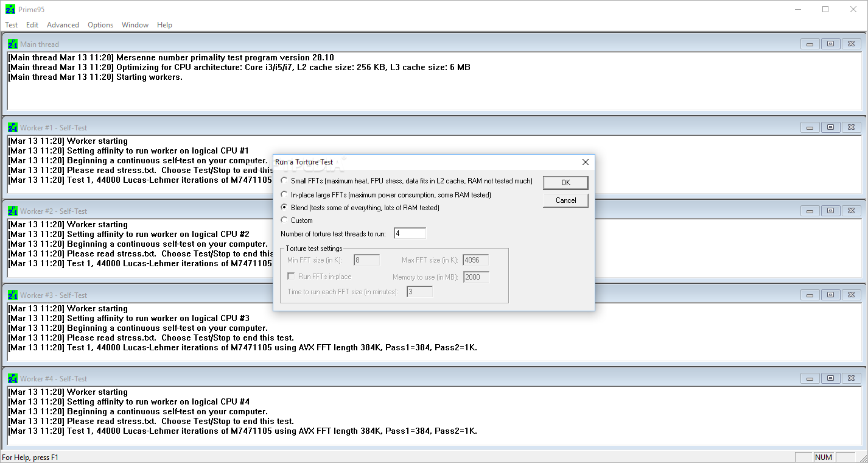Screen dimensions: 868x463
Task: Minimize the Worker #3 child window
Action: (810, 295)
